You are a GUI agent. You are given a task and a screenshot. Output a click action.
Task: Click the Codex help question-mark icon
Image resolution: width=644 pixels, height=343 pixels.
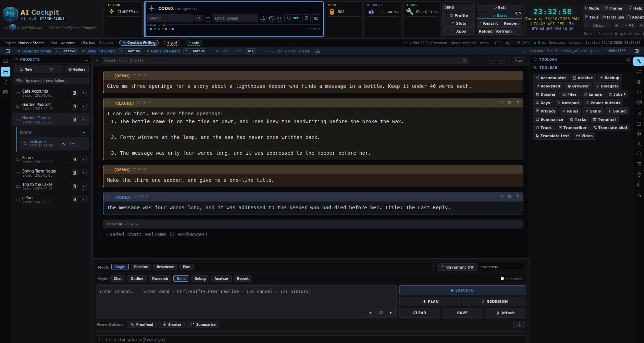(271, 18)
